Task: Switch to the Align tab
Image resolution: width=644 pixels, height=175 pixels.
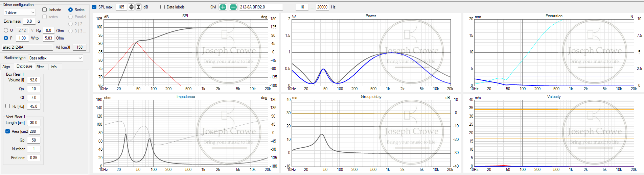Action: (6, 67)
